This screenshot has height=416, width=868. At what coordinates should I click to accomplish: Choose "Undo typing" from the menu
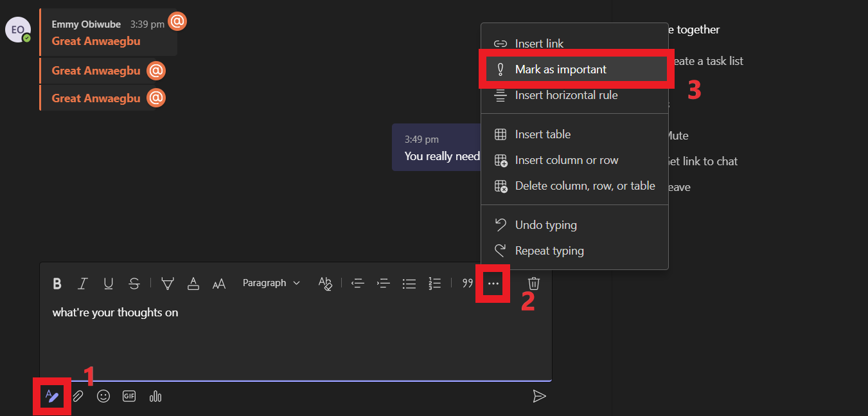[x=545, y=224]
